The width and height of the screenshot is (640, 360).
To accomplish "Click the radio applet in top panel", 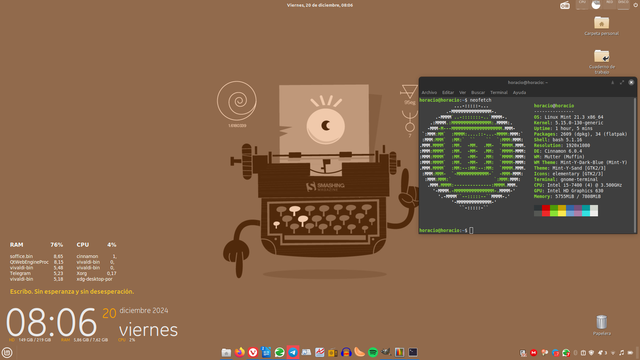I will pyautogui.click(x=565, y=5).
